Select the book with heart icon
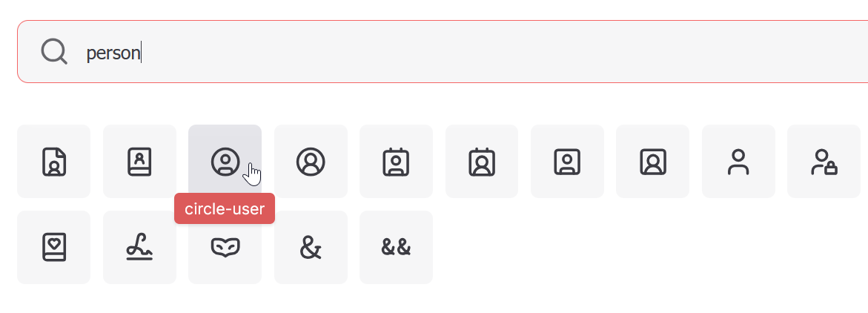Image resolution: width=868 pixels, height=313 pixels. [53, 247]
